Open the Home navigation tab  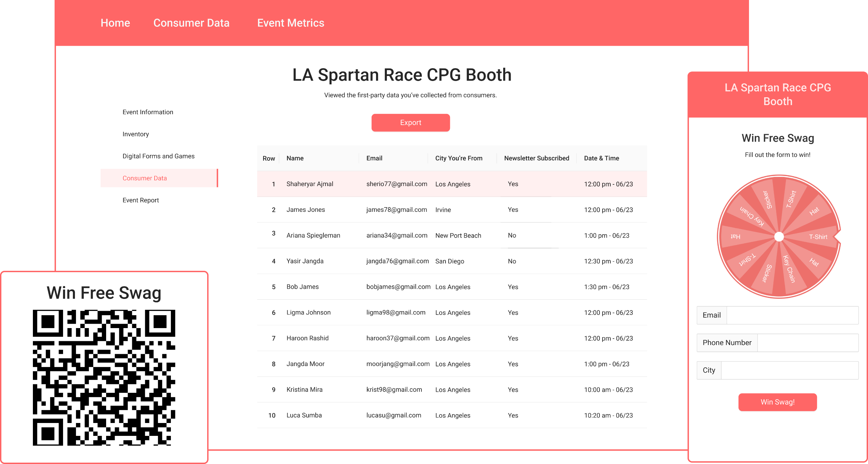[x=115, y=23]
